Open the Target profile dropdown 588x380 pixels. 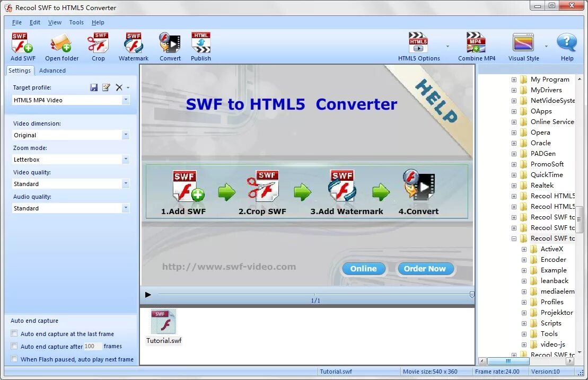(126, 100)
